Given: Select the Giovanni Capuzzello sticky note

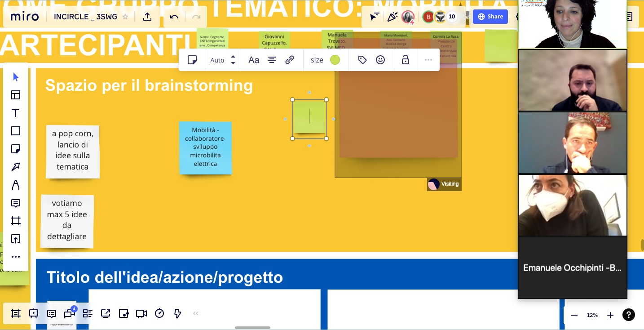Looking at the screenshot, I should click(275, 40).
